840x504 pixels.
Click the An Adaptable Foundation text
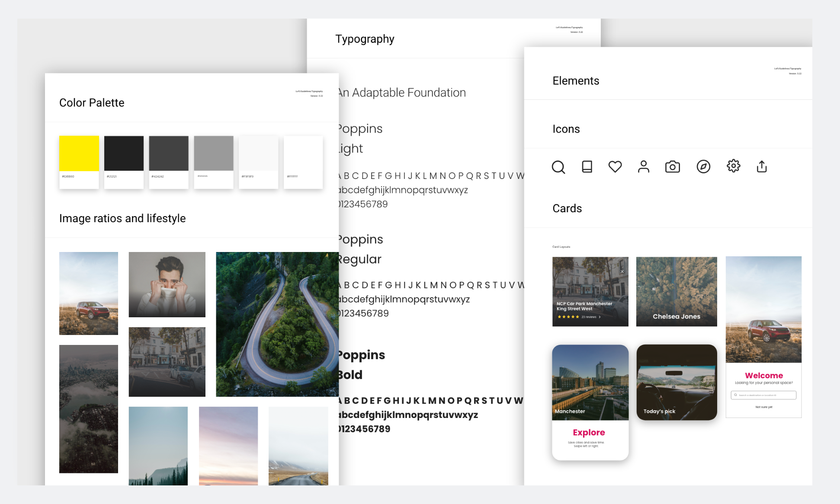(x=402, y=93)
